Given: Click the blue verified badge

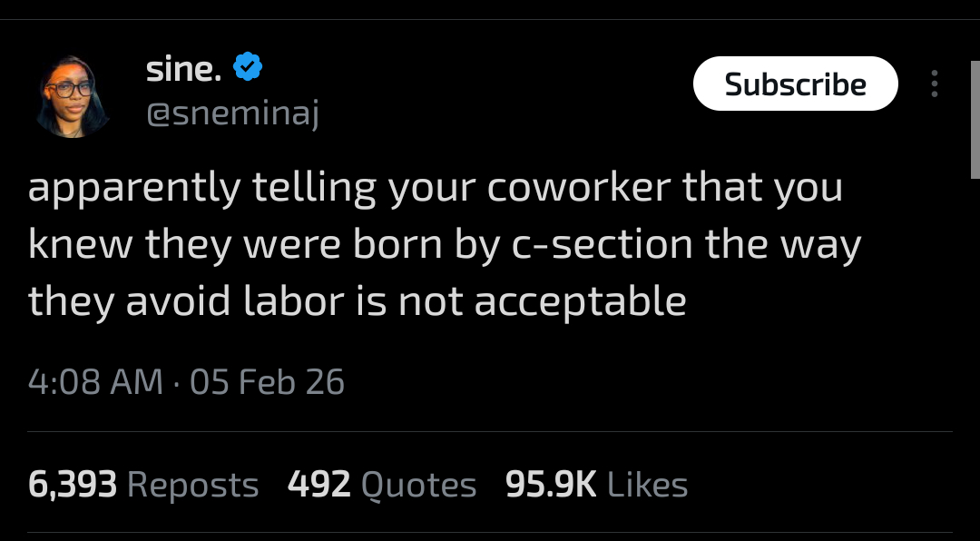Looking at the screenshot, I should pos(248,68).
